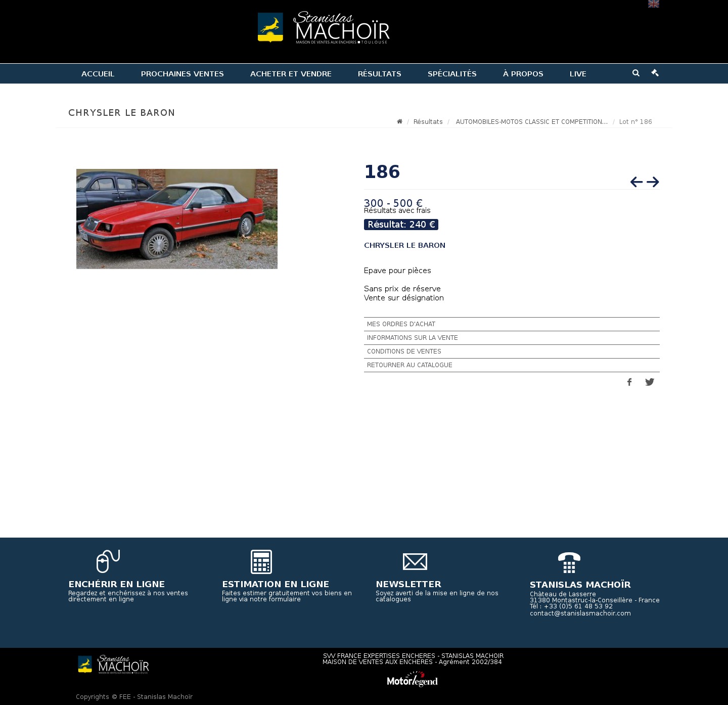Go to the next lot arrow
Viewport: 728px width, 705px height.
click(653, 182)
